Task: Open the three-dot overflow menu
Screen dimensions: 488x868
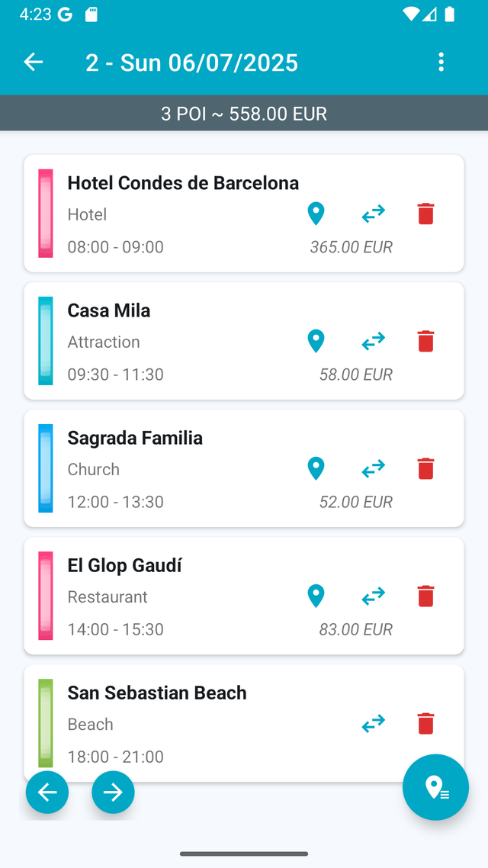Action: click(441, 62)
